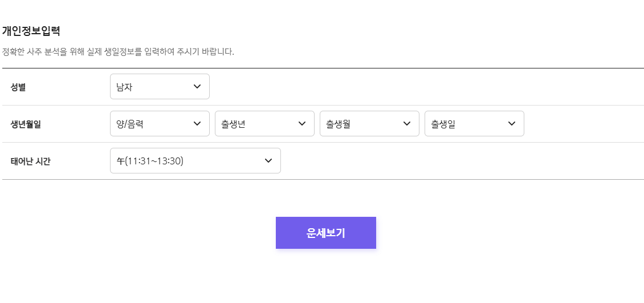This screenshot has width=644, height=303.
Task: Click the 성별 row label
Action: pyautogui.click(x=18, y=87)
